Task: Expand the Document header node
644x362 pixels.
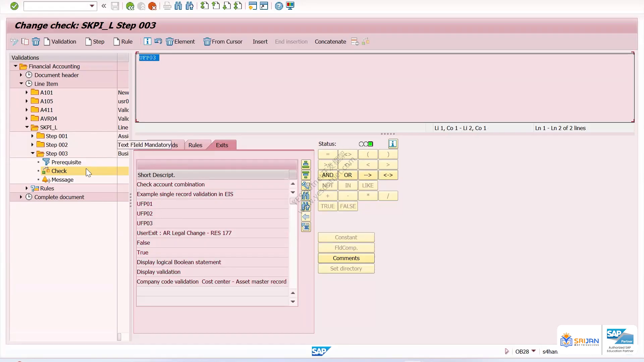Action: coord(21,75)
